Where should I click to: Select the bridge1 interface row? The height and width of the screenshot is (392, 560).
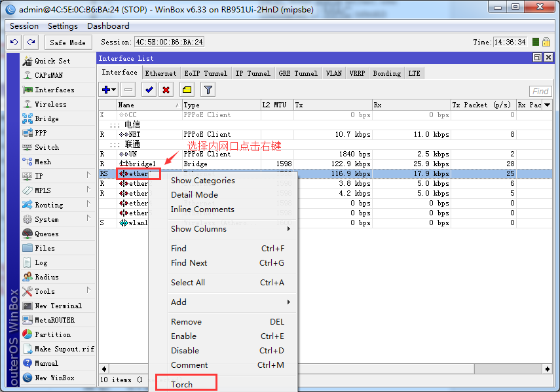[325, 164]
